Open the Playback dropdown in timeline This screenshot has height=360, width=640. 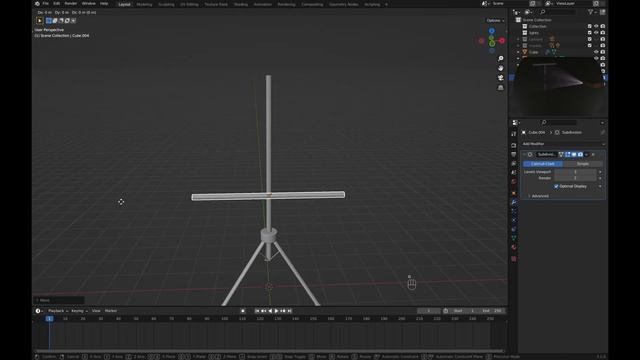pos(58,311)
